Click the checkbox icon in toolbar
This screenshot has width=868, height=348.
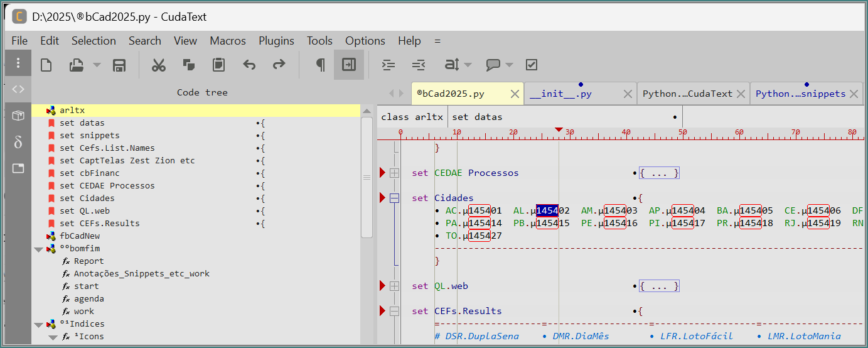(x=531, y=65)
